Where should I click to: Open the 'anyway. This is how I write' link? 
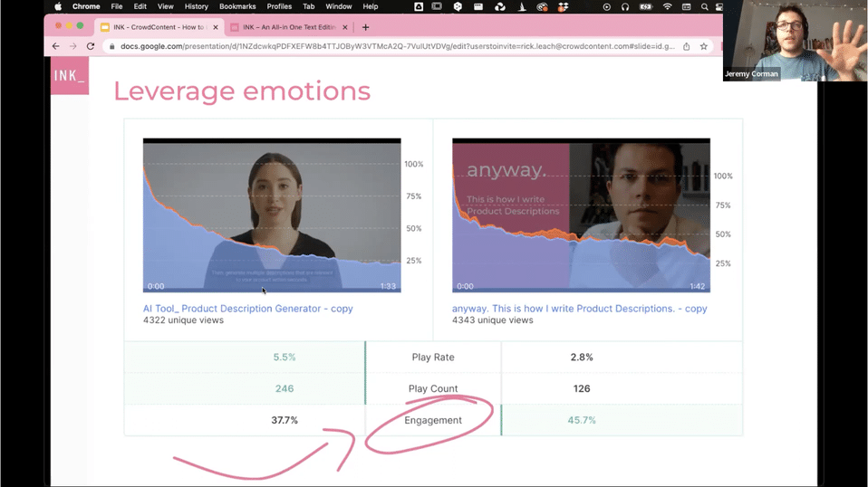(579, 309)
